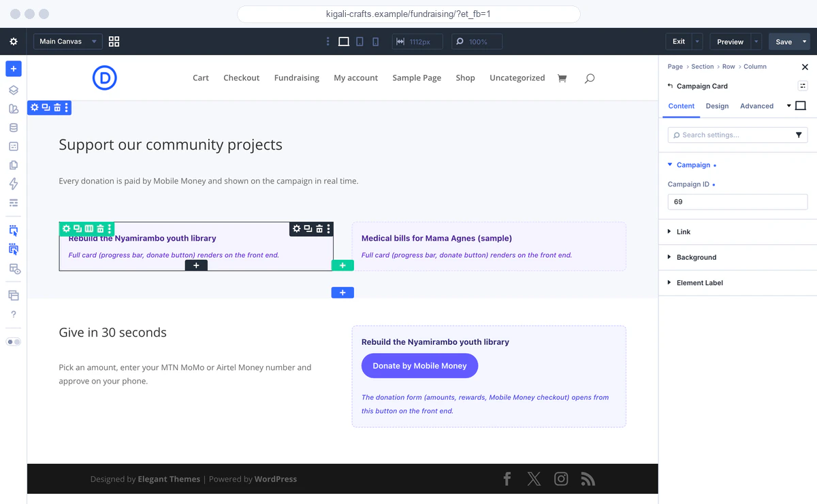
Task: Collapse the Campaign settings group
Action: click(x=694, y=165)
